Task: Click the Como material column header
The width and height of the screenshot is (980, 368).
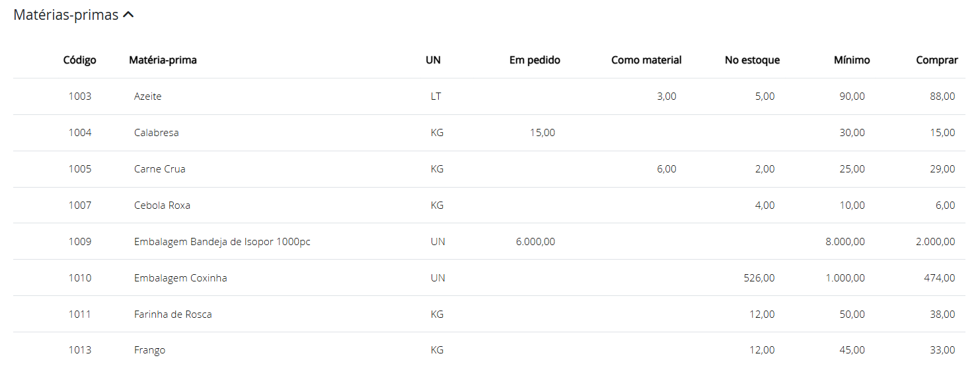Action: click(646, 60)
